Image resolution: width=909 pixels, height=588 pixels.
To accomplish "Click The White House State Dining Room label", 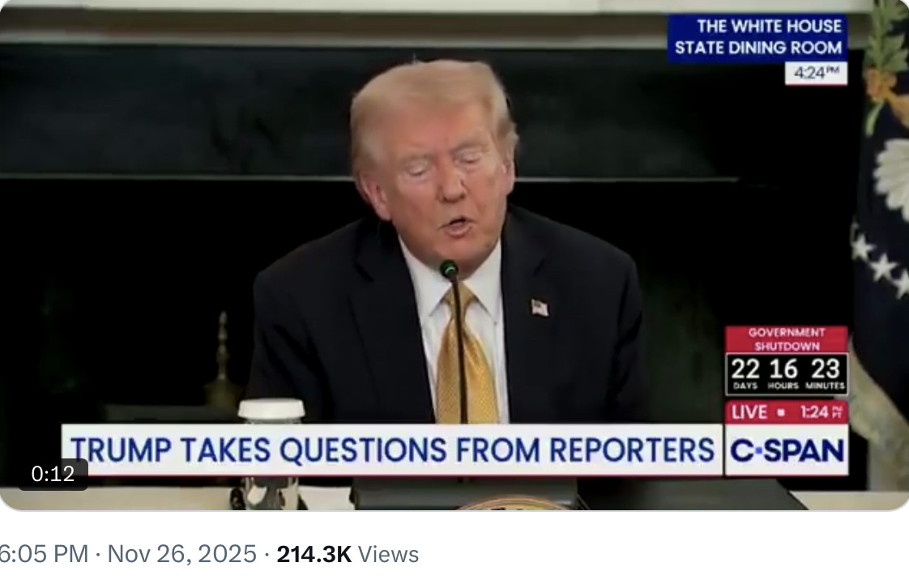I will 757,37.
